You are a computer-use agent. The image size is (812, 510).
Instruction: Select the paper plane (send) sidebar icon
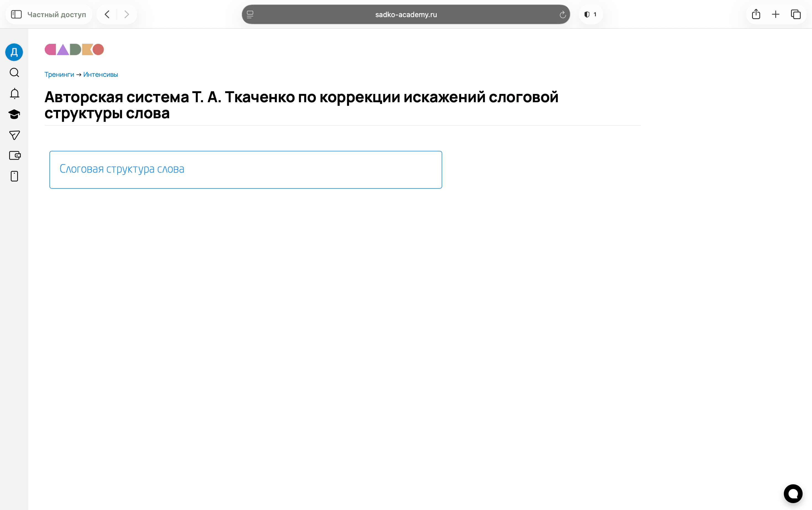[x=14, y=135]
